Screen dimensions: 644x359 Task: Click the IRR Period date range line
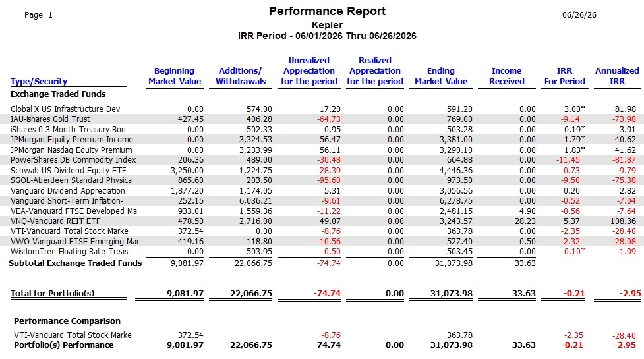coord(327,36)
